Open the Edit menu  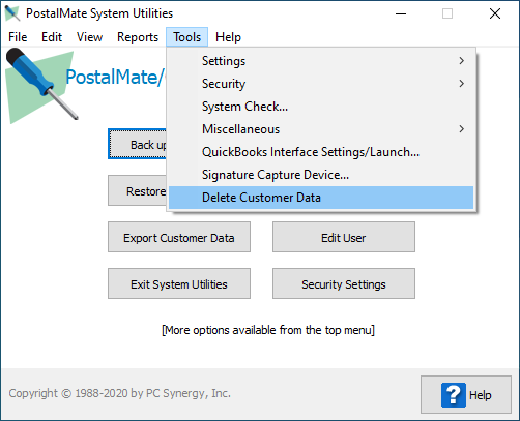(x=51, y=37)
